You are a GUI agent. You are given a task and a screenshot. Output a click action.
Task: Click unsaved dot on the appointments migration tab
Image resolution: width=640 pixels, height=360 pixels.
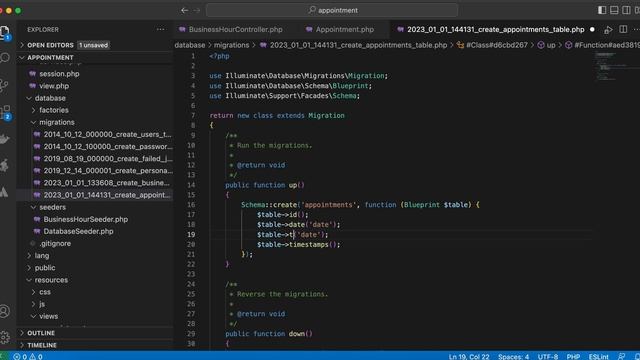(x=592, y=29)
